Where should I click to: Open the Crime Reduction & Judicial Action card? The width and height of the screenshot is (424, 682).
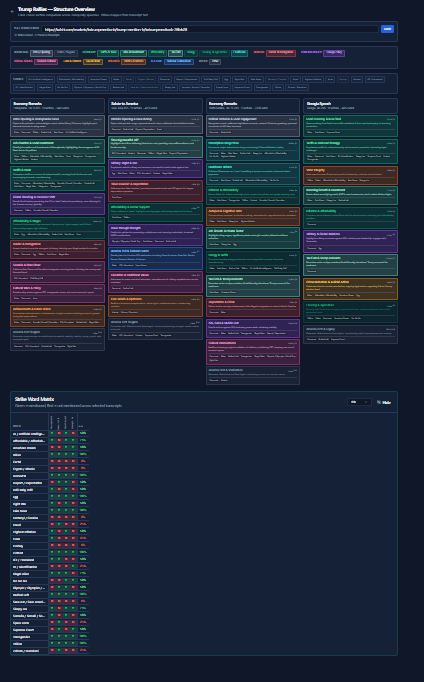tap(350, 289)
